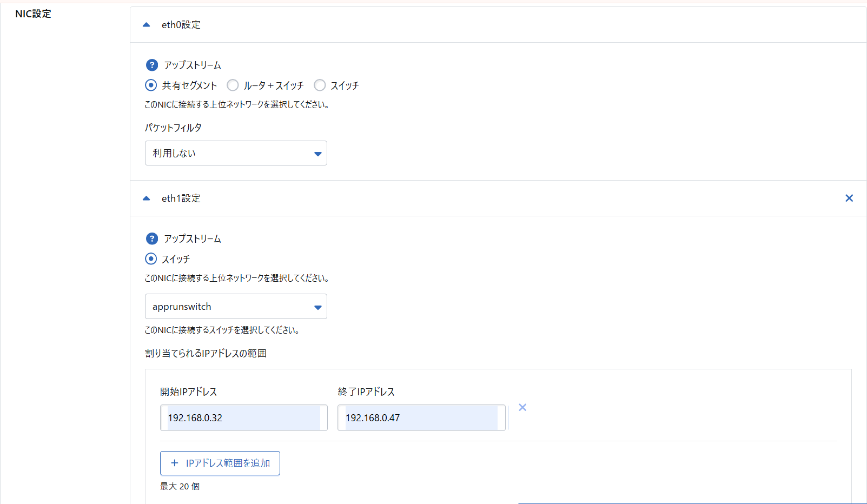Select the スイッチ radio under eth1

tap(151, 259)
